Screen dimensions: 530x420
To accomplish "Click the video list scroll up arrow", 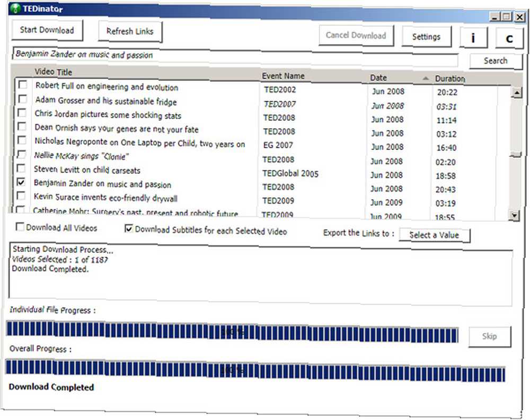I will click(x=517, y=92).
